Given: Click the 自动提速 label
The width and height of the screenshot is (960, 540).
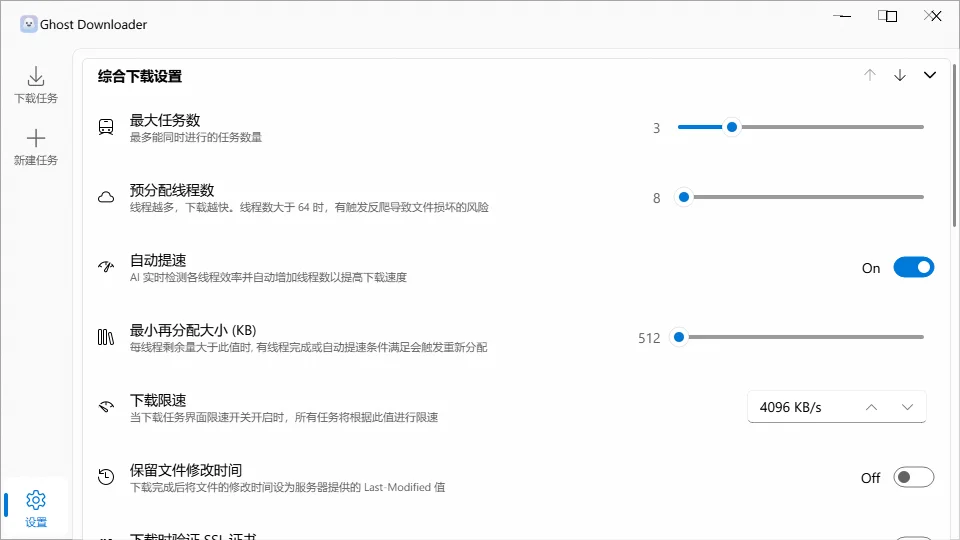Looking at the screenshot, I should tap(158, 260).
